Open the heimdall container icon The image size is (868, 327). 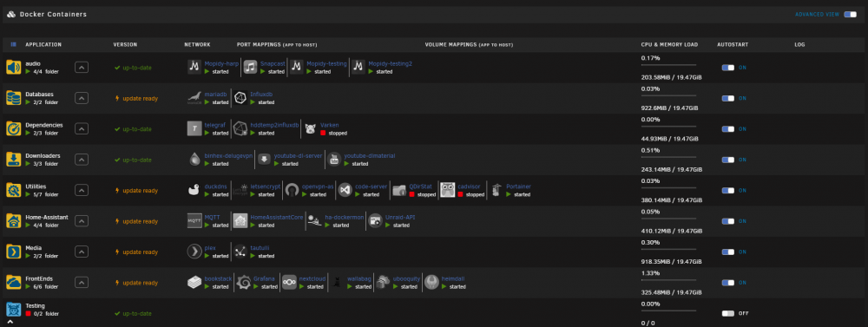click(431, 282)
